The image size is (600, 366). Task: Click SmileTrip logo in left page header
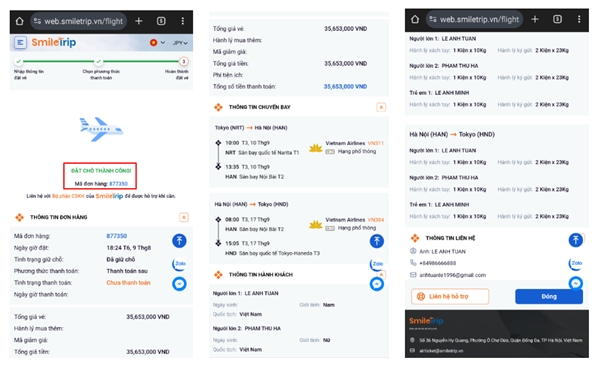pyautogui.click(x=54, y=42)
